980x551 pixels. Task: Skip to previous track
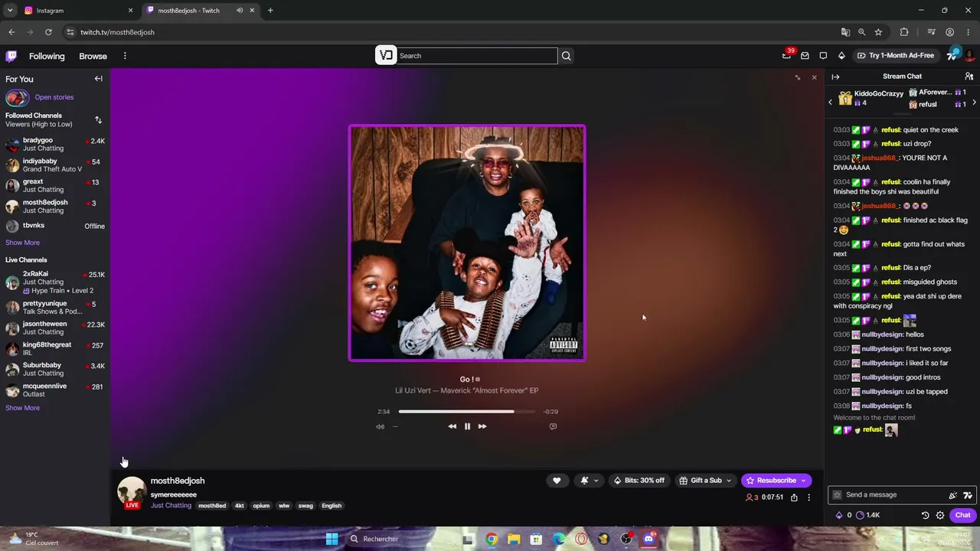452,426
